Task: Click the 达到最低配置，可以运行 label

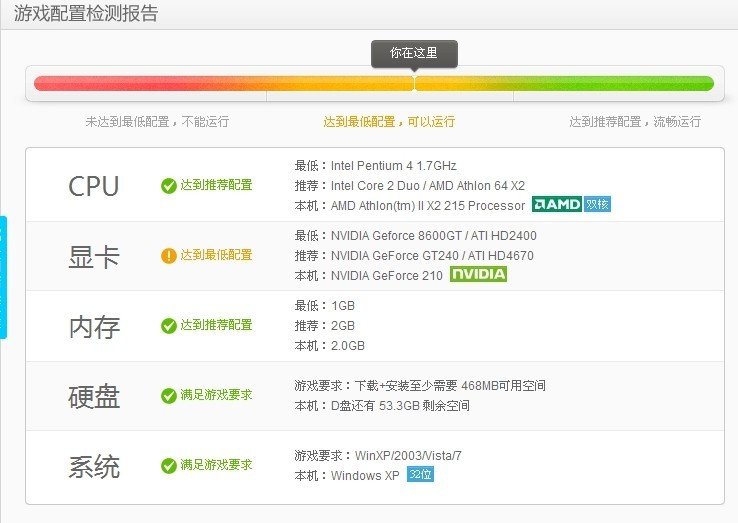Action: [389, 122]
